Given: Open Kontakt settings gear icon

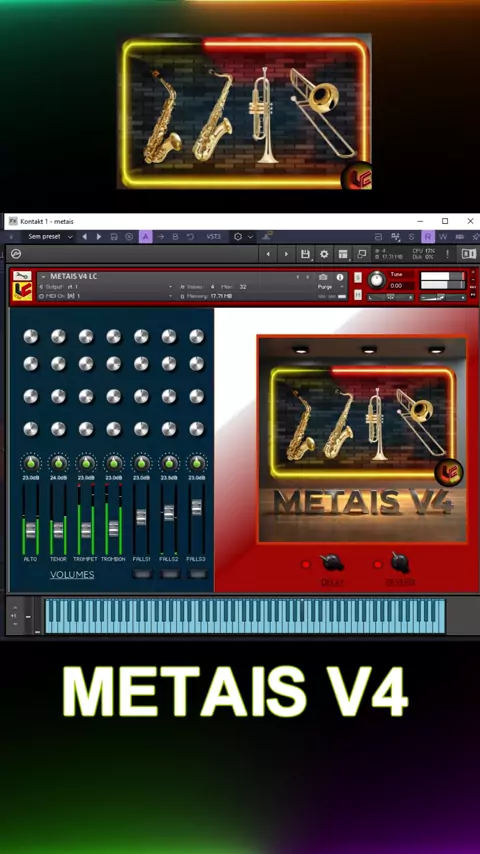Looking at the screenshot, I should click(x=324, y=254).
